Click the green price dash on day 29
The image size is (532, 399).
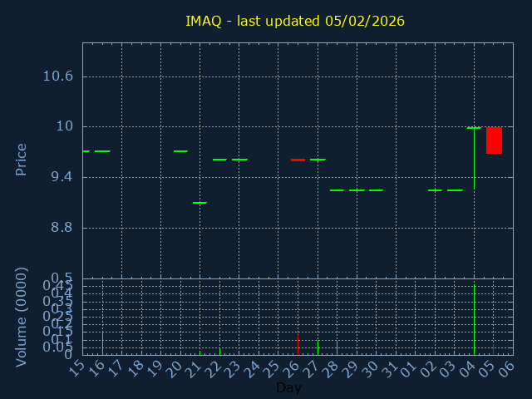[x=357, y=190]
